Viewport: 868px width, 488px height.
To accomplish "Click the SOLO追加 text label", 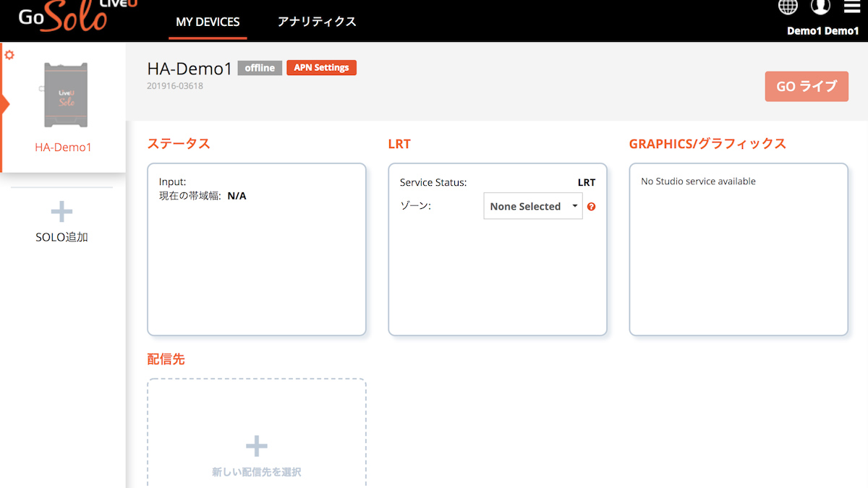I will click(61, 237).
